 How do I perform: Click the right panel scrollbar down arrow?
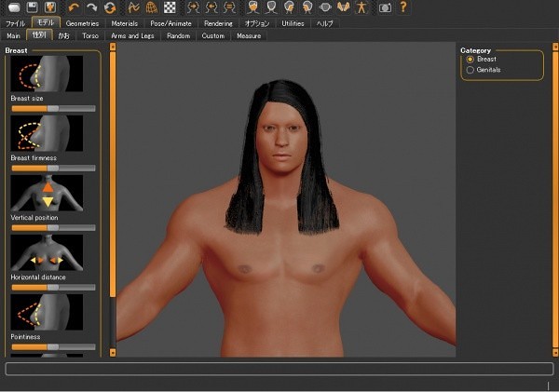coord(555,353)
